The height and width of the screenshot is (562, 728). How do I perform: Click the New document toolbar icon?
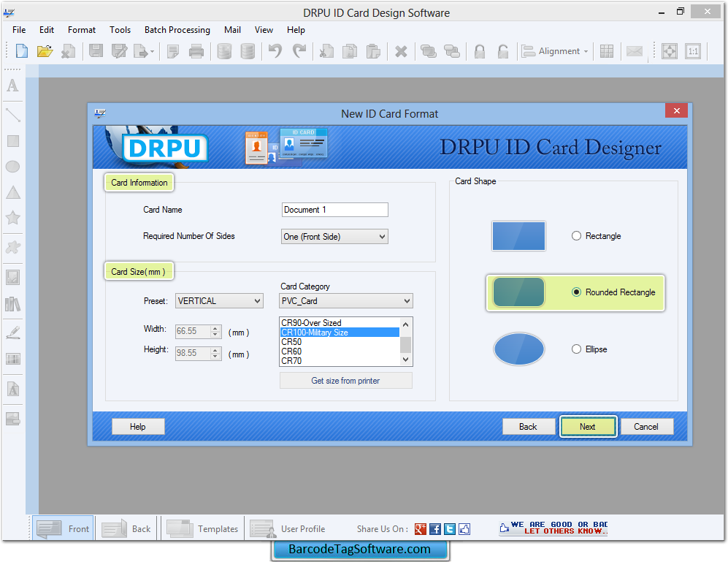(21, 51)
